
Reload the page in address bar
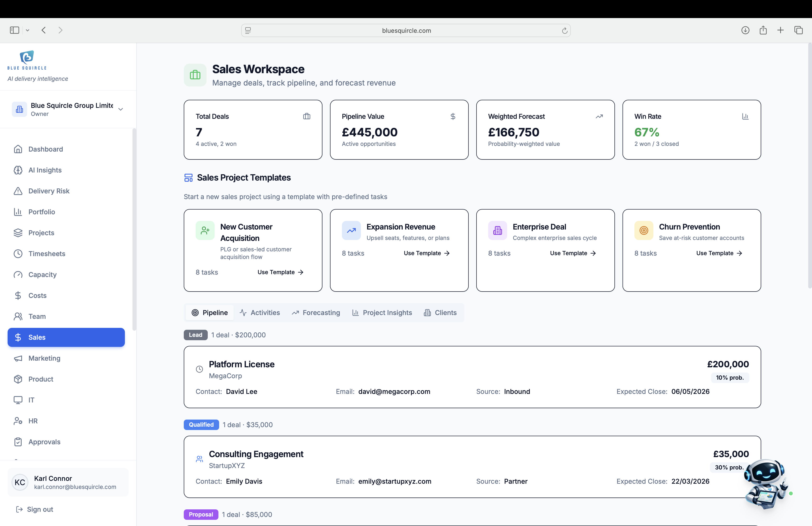[x=565, y=31]
